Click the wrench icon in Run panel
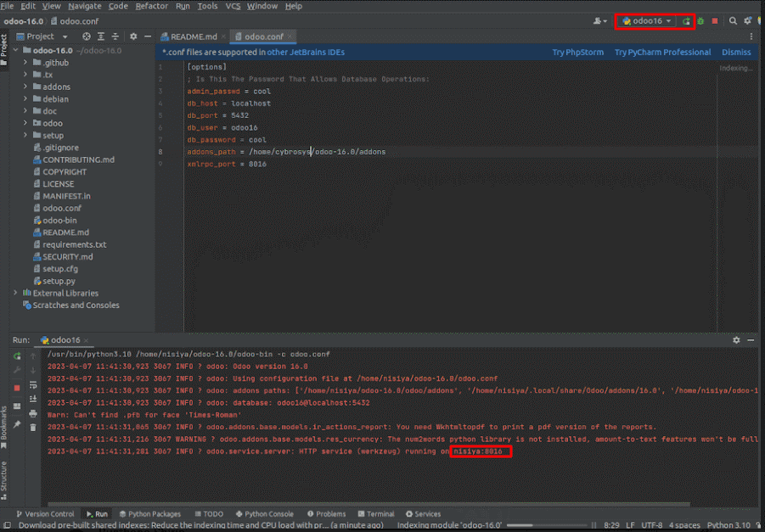Image resolution: width=765 pixels, height=532 pixels. pos(17,370)
